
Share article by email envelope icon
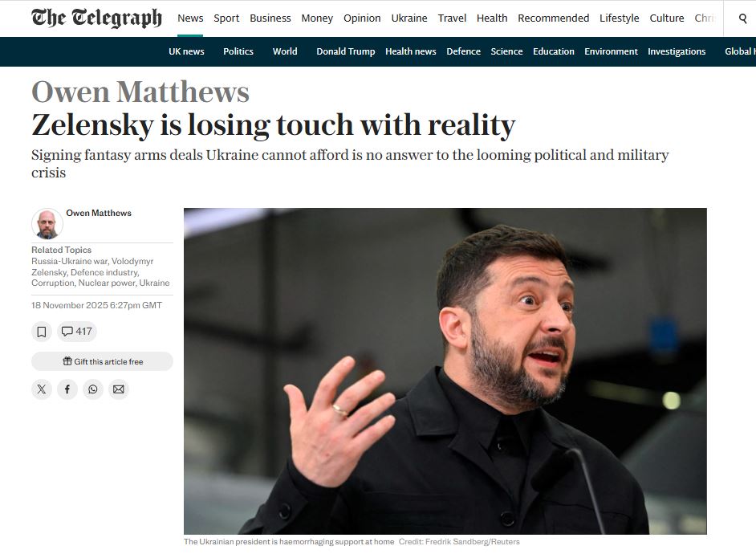[x=119, y=389]
